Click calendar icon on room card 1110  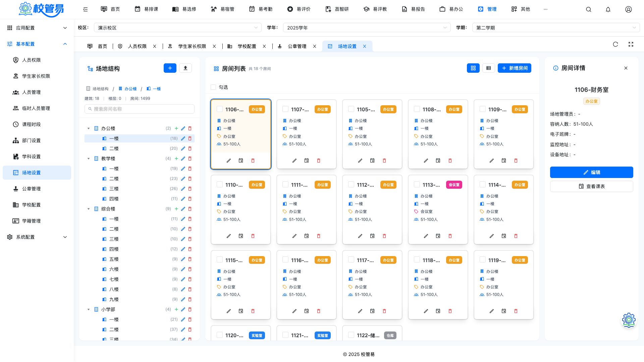[x=241, y=236]
